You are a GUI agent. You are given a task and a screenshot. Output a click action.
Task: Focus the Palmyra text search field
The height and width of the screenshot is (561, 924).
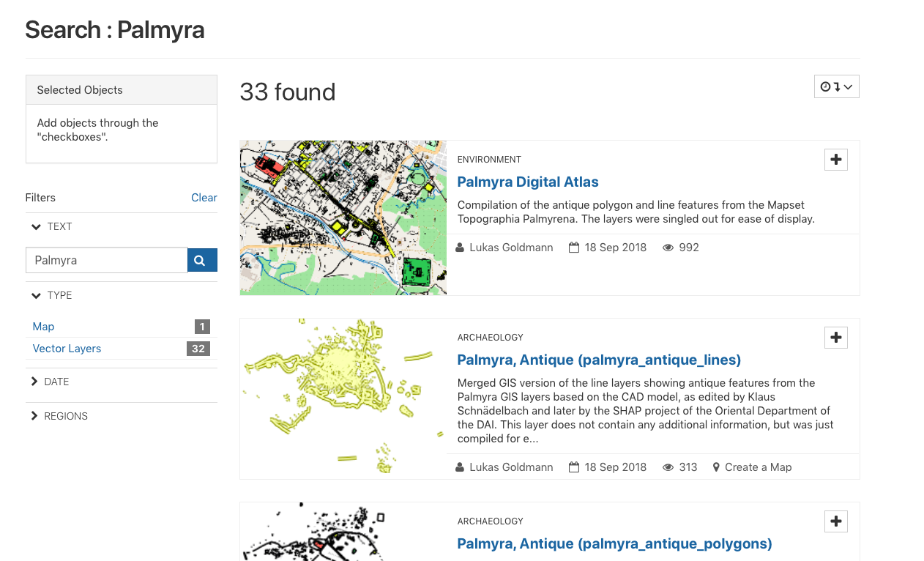coord(107,260)
